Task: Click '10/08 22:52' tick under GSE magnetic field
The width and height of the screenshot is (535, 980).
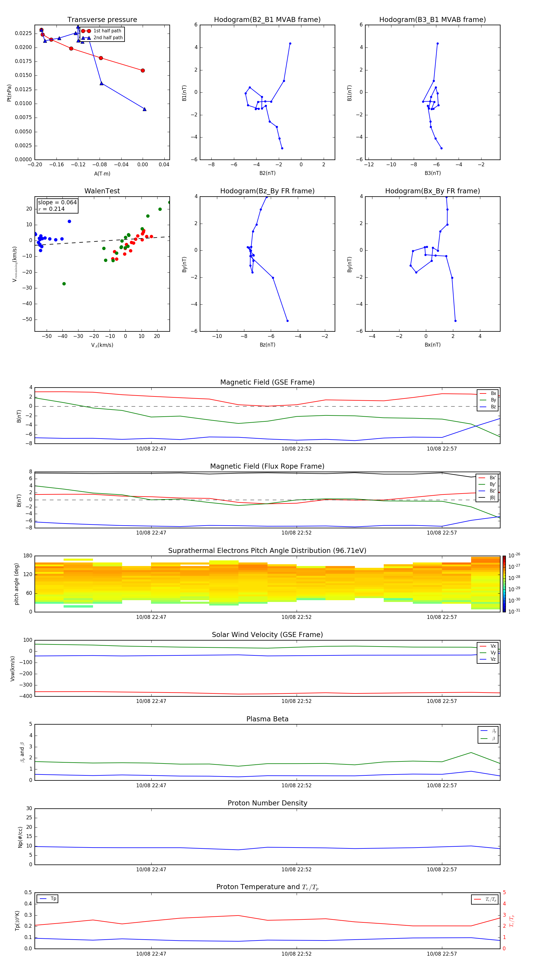Action: click(296, 449)
